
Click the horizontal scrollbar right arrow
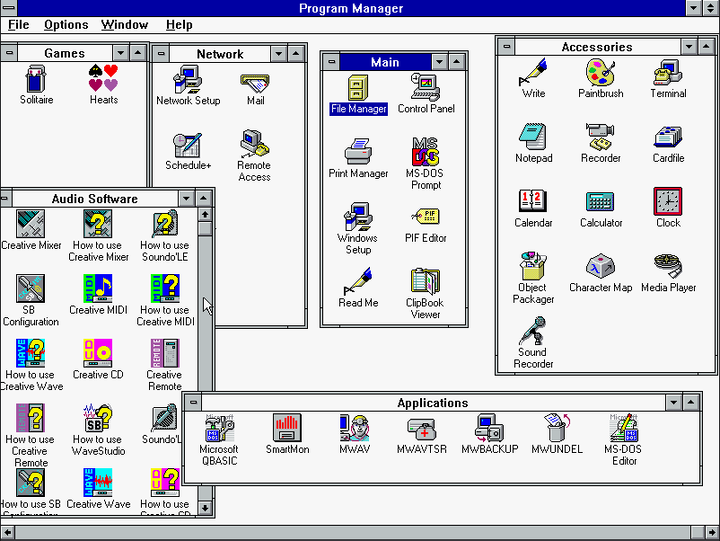(x=711, y=533)
